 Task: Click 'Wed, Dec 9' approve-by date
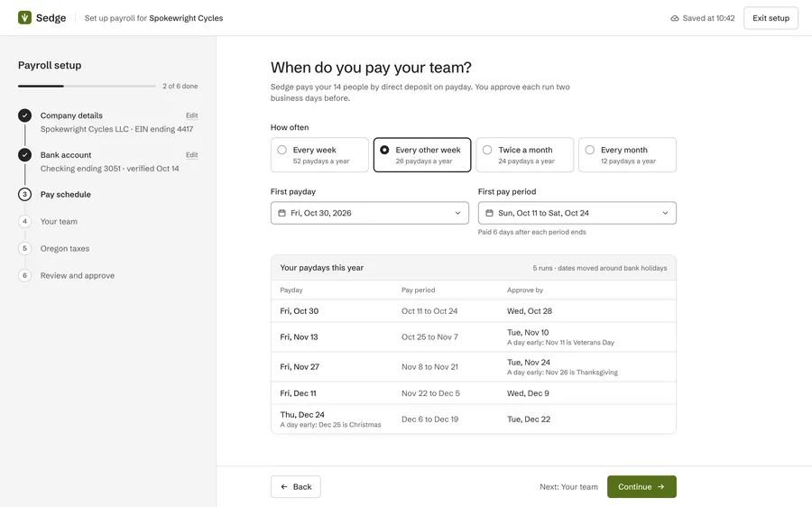tap(528, 393)
